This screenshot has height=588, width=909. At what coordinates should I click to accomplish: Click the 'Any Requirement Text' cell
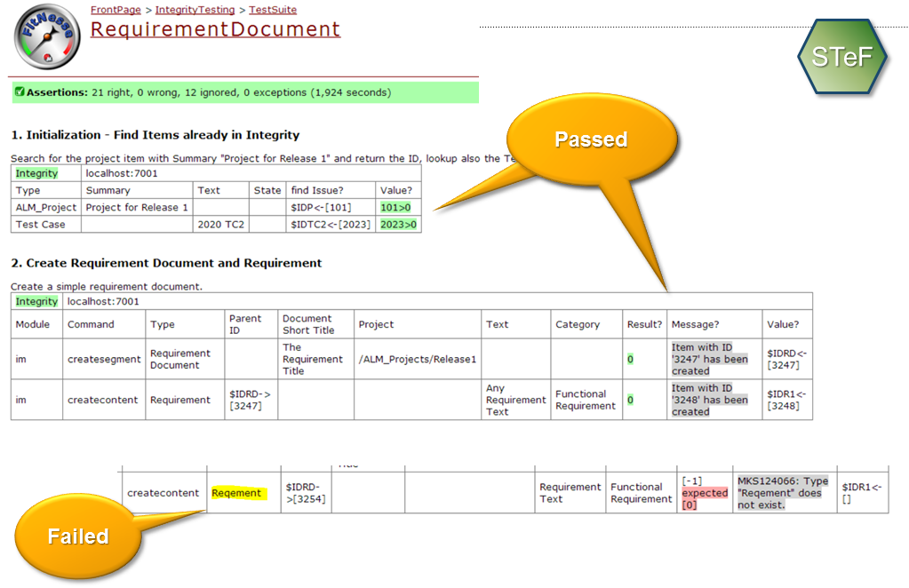(516, 400)
